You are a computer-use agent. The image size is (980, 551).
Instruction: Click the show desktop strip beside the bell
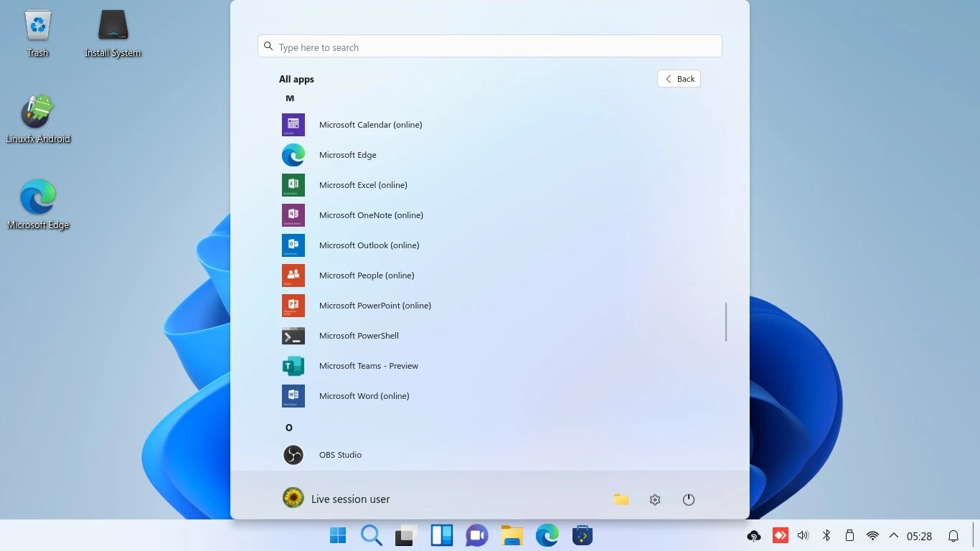(974, 535)
